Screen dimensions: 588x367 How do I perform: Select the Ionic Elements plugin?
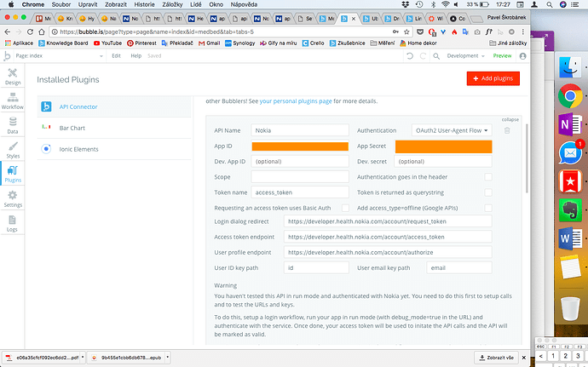[114, 149]
